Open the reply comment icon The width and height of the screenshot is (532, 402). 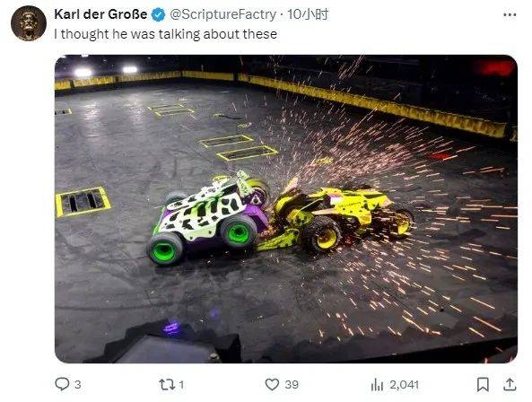[62, 384]
